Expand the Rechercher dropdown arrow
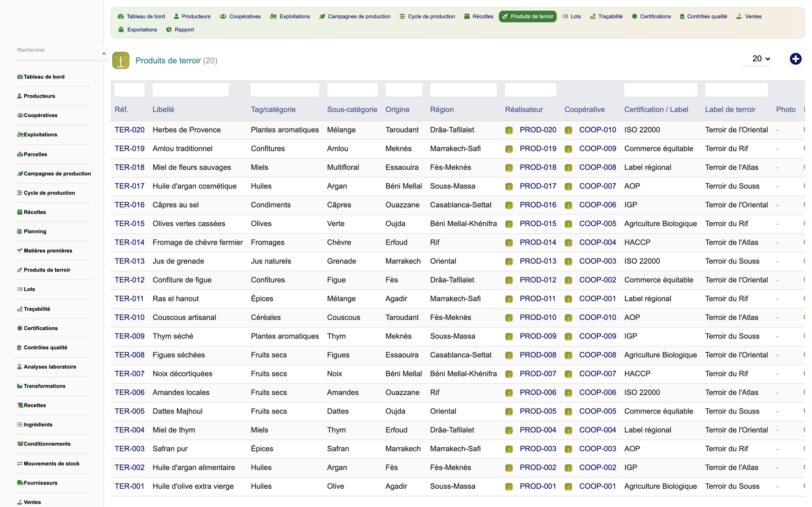812x507 pixels. (x=104, y=54)
